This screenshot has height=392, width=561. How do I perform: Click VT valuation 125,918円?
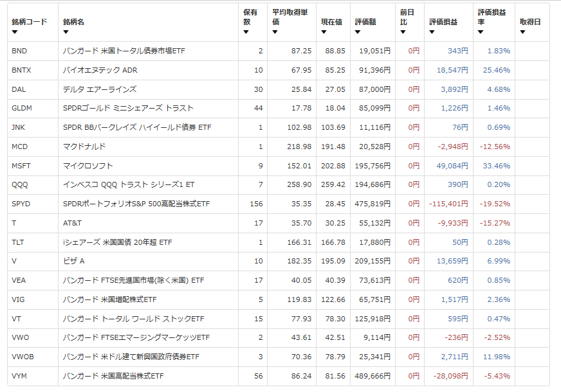(372, 319)
